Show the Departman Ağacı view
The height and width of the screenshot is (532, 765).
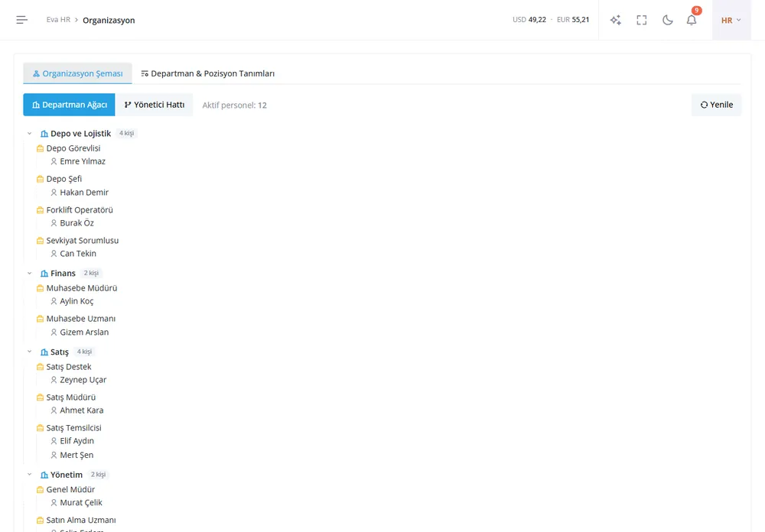(x=70, y=105)
